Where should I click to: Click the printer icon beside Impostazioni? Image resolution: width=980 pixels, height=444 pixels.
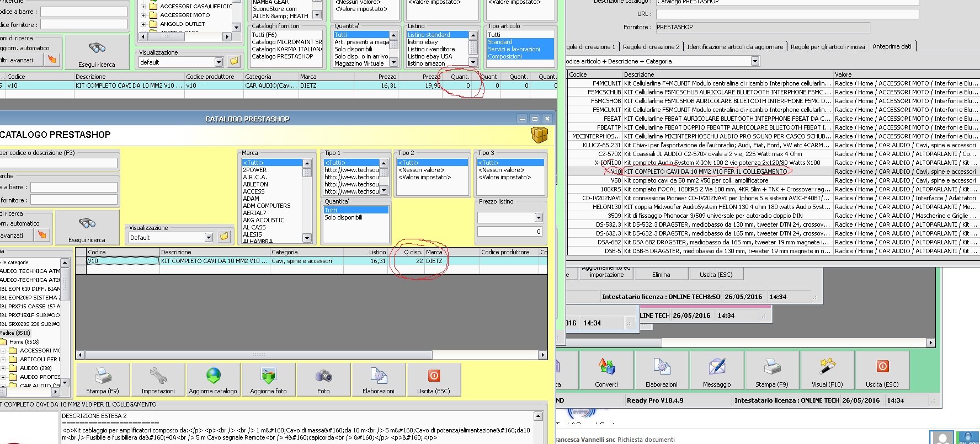click(x=103, y=376)
